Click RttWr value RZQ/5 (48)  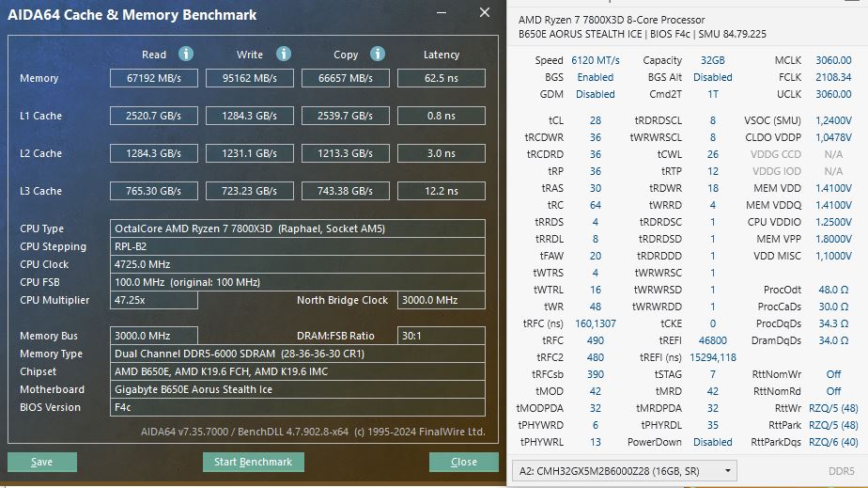[833, 408]
